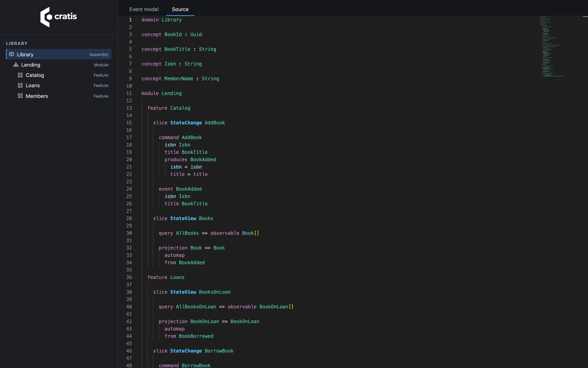
Task: Click 'concept MemberName : String' line
Action: pos(180,79)
